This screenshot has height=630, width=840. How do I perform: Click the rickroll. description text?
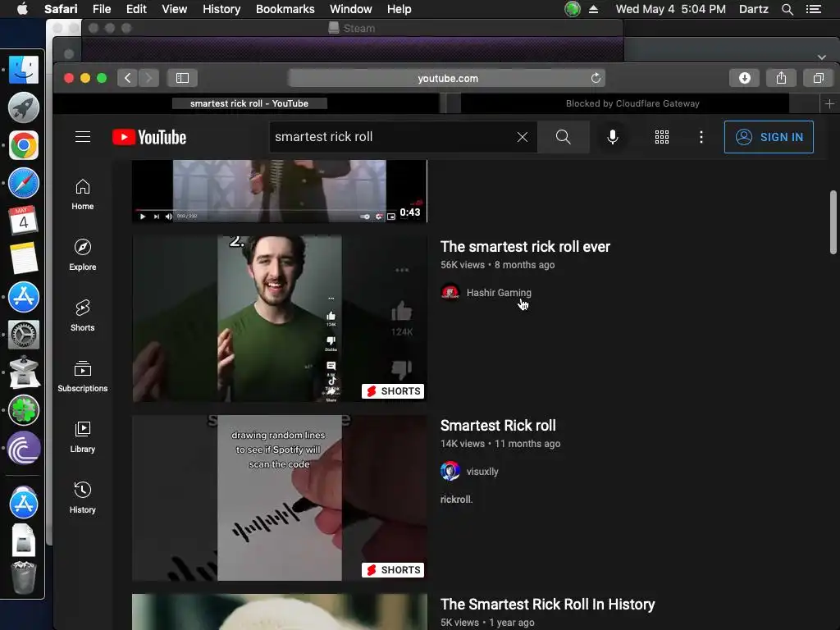pyautogui.click(x=456, y=500)
